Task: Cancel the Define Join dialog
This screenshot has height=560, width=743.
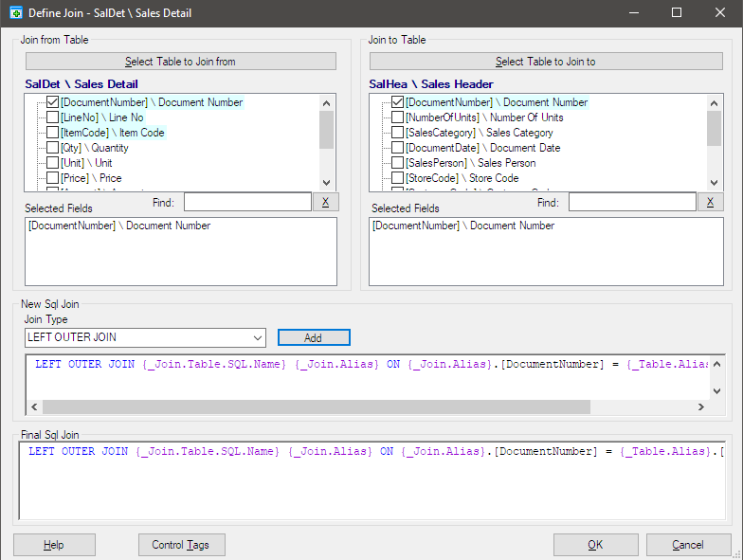Action: click(x=688, y=545)
